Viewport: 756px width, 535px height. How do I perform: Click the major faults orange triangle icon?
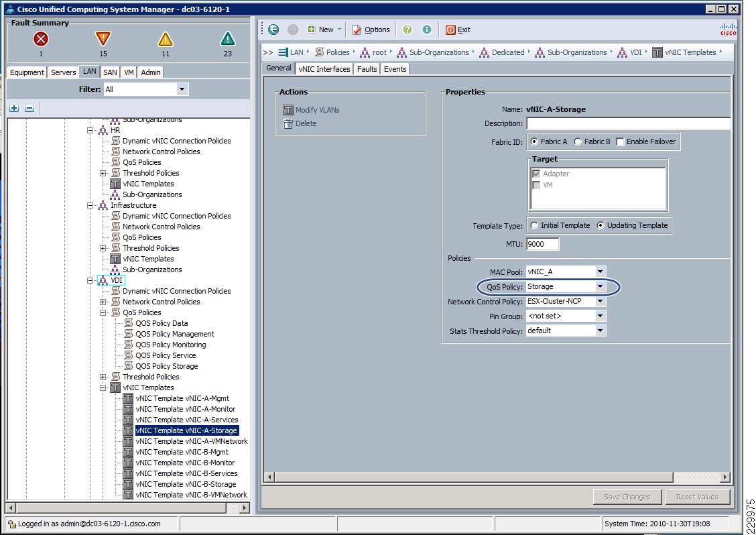pos(103,39)
